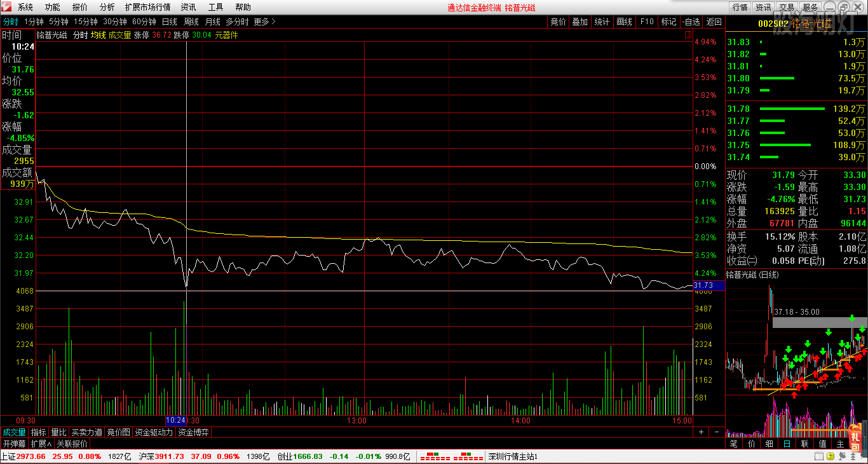Open the 工具 menu
Image resolution: width=868 pixels, height=464 pixels.
(x=215, y=7)
